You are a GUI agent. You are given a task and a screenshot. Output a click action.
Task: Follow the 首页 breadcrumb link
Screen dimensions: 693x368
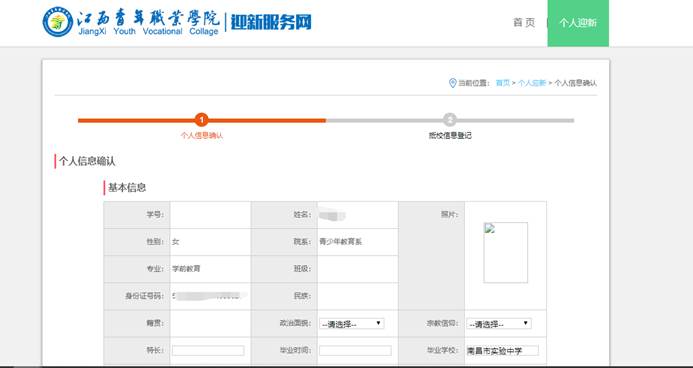pyautogui.click(x=503, y=83)
